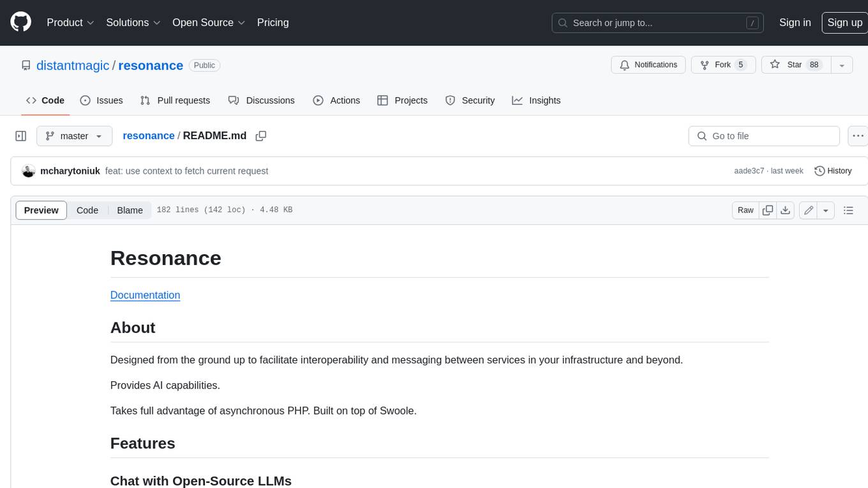
Task: Expand the Open Source menu
Action: (x=209, y=22)
